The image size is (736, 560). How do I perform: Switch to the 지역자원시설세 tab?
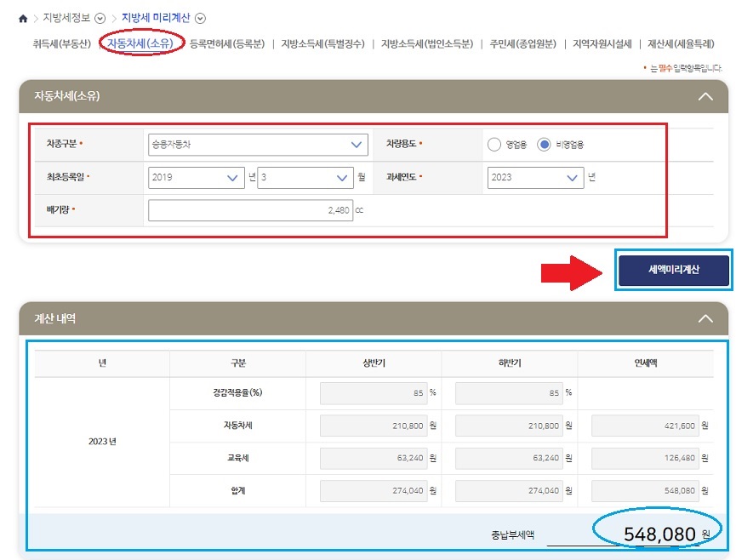point(602,43)
